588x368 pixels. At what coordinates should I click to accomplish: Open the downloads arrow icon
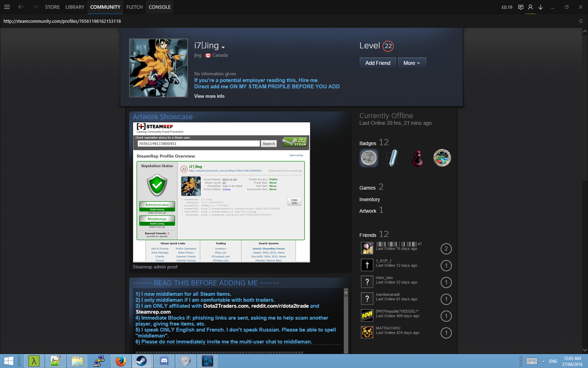(x=541, y=7)
